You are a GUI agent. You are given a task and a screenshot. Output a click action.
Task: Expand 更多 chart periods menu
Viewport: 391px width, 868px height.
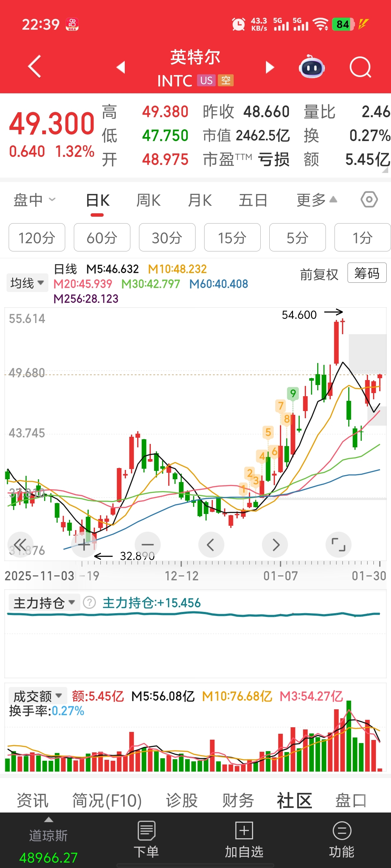click(x=317, y=200)
